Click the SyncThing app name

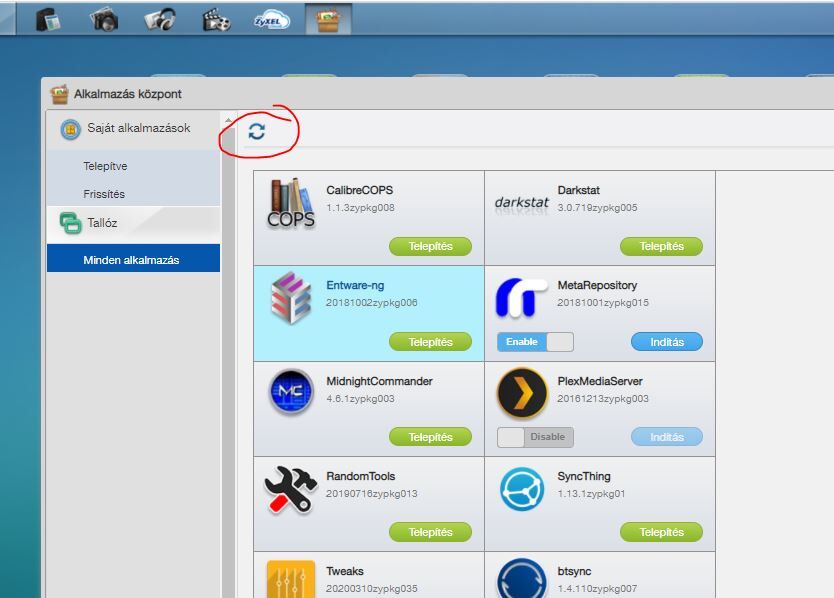584,476
